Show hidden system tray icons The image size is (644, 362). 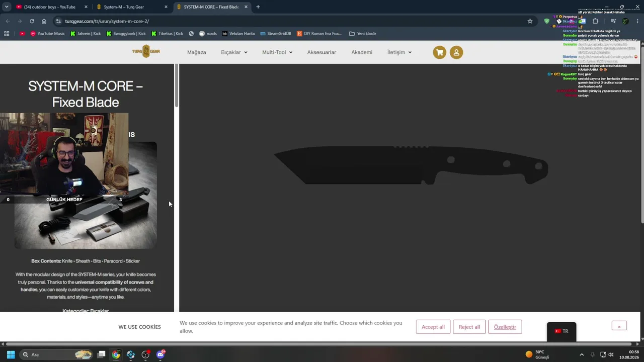coord(582,354)
